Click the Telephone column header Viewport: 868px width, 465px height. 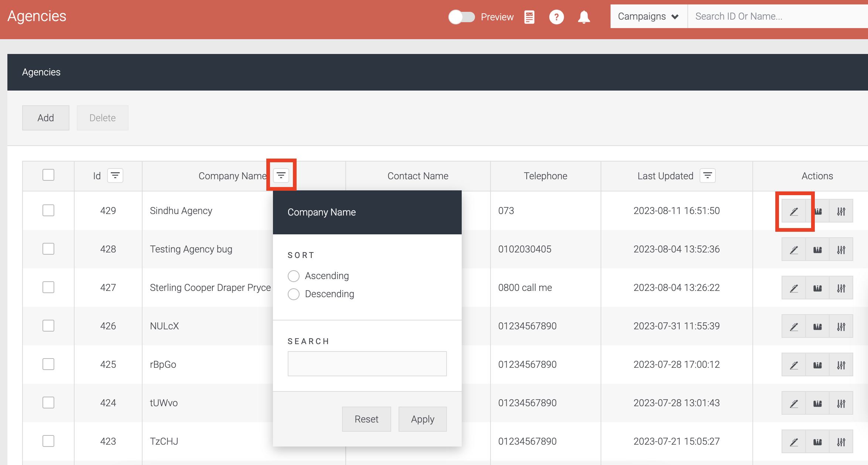pos(546,176)
